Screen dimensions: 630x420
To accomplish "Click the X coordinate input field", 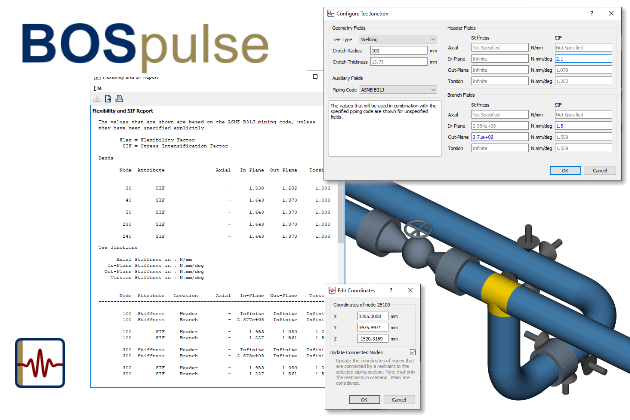I will (372, 316).
